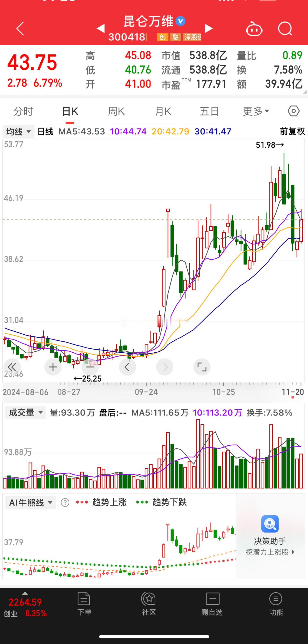Tap the 融 margin tag badge
Screen dimensions: 308x644
(175, 37)
